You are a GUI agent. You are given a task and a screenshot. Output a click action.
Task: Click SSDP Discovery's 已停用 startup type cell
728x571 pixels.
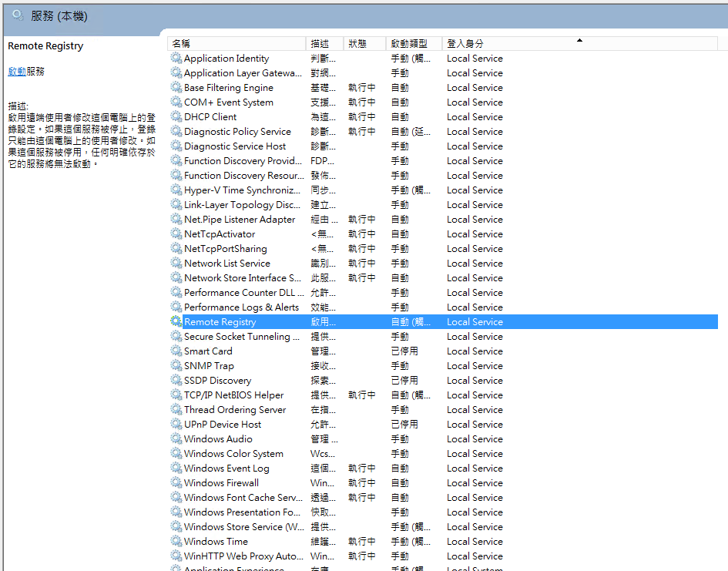404,380
